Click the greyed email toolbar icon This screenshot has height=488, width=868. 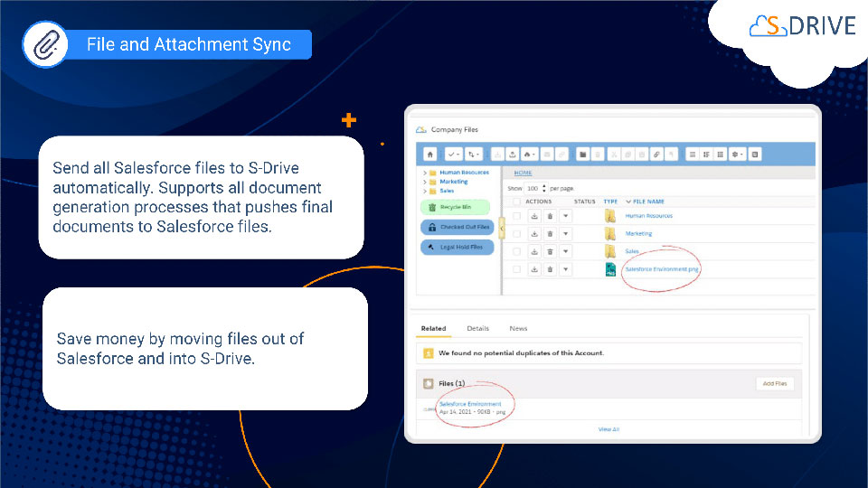[x=547, y=155]
